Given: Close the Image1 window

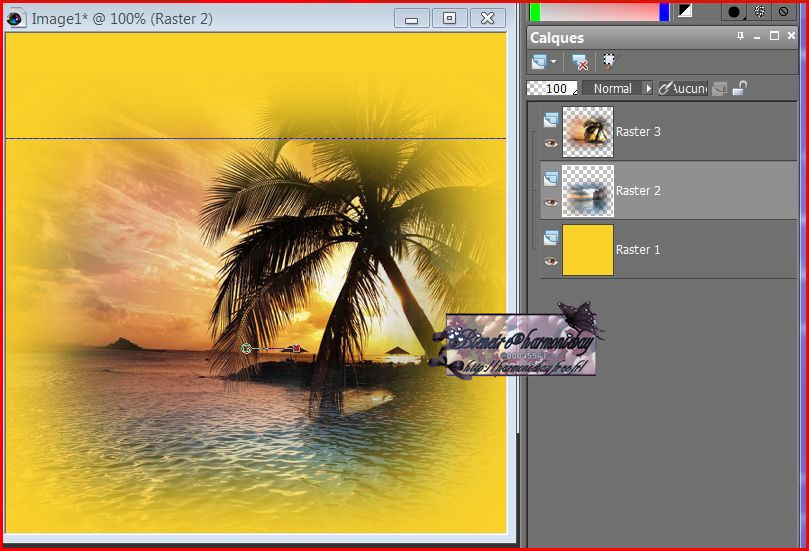Looking at the screenshot, I should [488, 19].
